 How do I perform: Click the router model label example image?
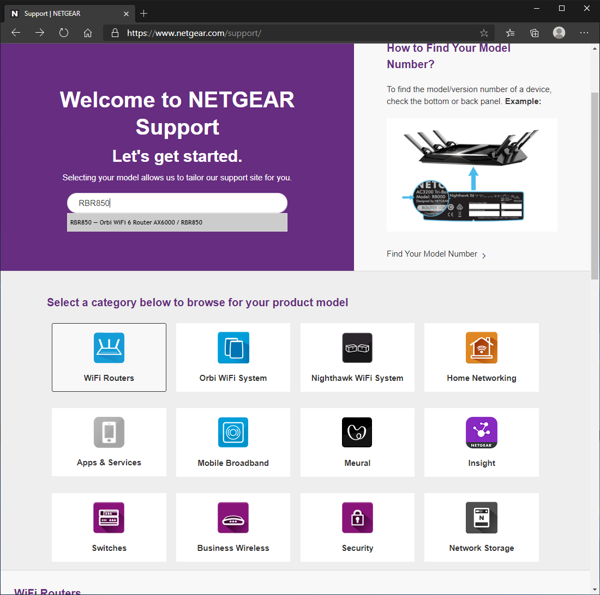[472, 175]
